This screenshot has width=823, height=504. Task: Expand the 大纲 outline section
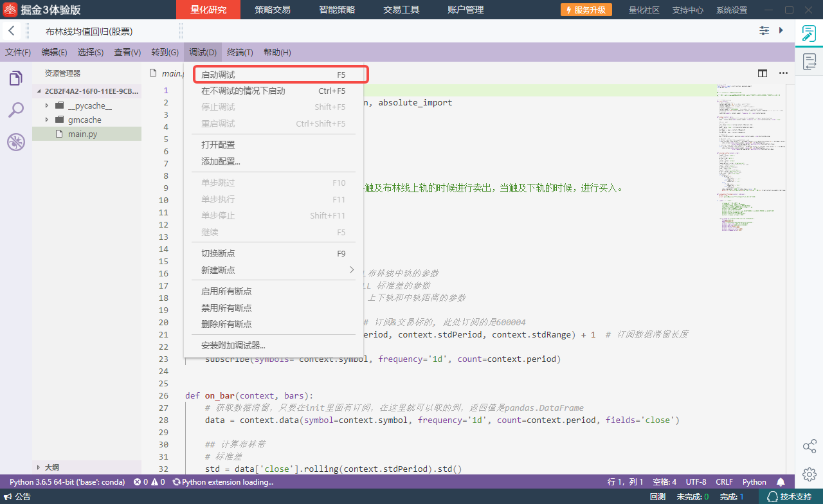(39, 467)
